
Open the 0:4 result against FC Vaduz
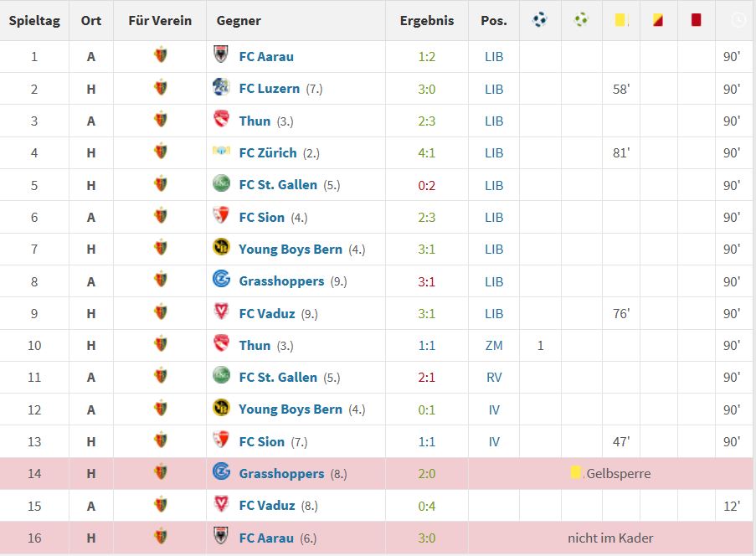point(426,505)
